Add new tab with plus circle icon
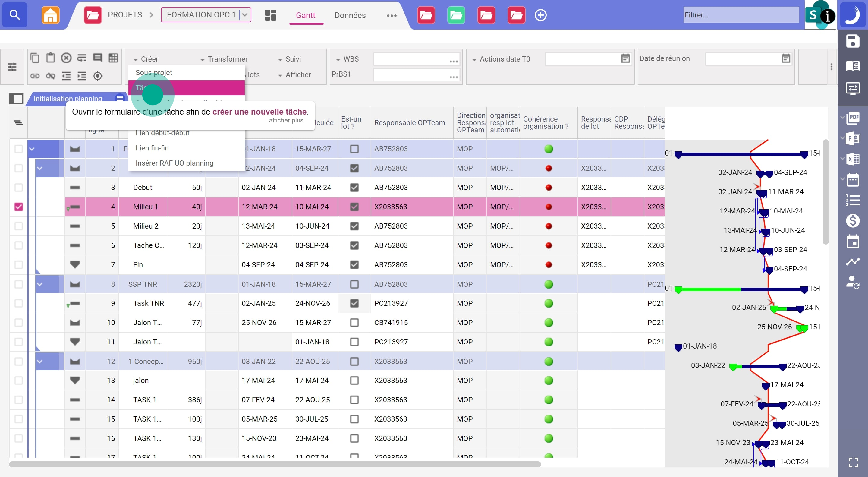868x477 pixels. click(540, 15)
